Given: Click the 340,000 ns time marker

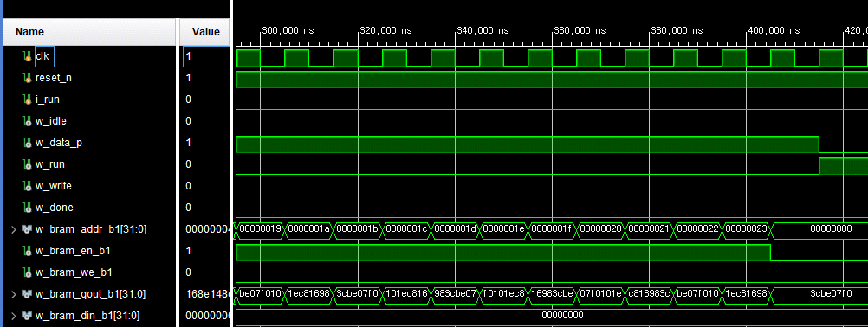Looking at the screenshot, I should click(x=483, y=31).
